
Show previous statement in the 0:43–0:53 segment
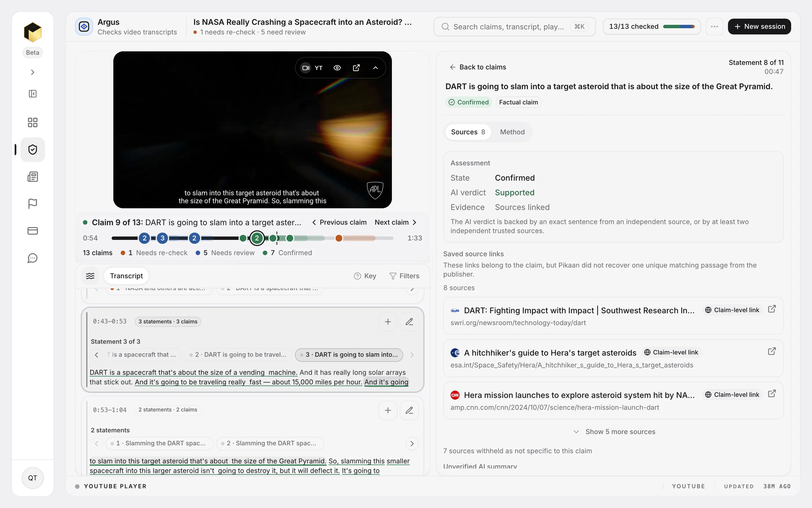coord(97,355)
